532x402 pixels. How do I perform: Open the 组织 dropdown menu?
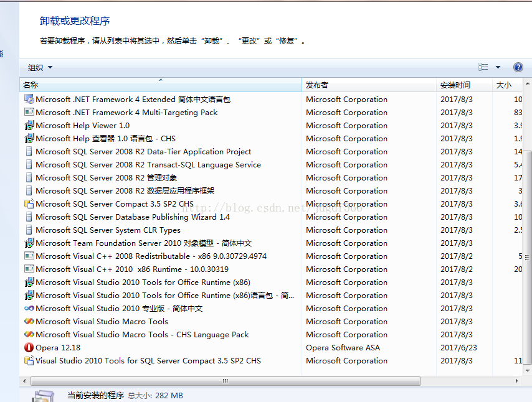point(40,67)
